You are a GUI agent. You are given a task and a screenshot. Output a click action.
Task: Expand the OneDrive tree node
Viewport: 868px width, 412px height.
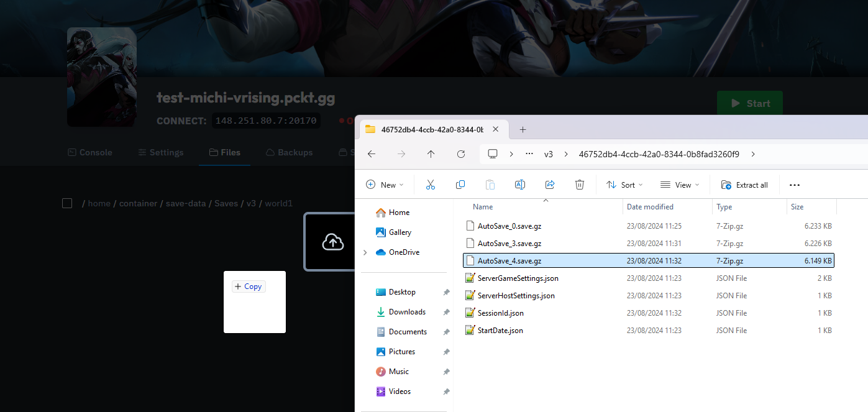tap(365, 252)
